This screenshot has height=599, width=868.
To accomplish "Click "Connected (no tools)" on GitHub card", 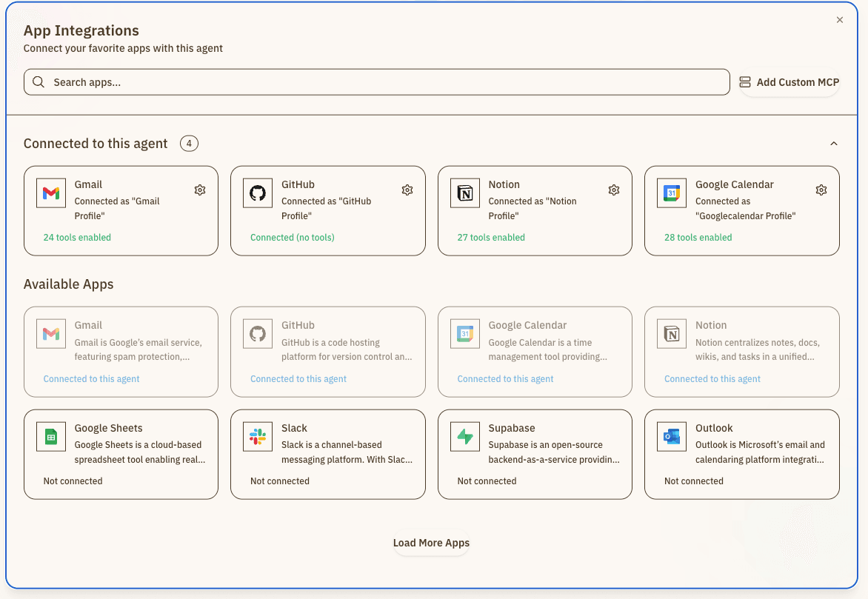I will (x=293, y=238).
